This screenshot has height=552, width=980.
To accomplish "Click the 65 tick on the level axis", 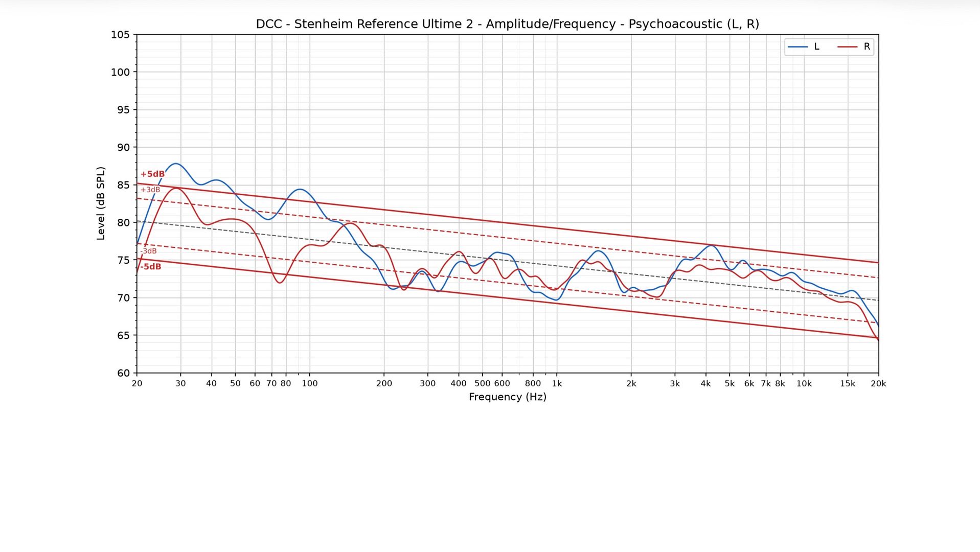I will coord(124,336).
